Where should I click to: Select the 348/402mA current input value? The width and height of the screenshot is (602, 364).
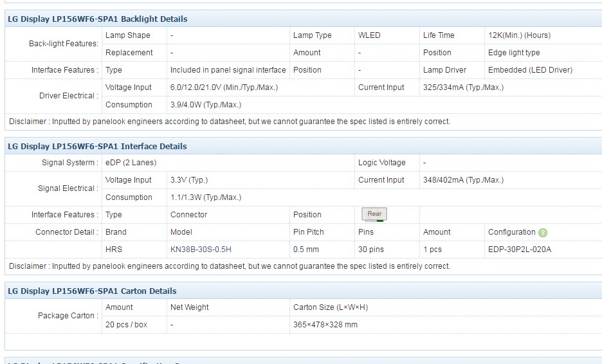click(464, 179)
